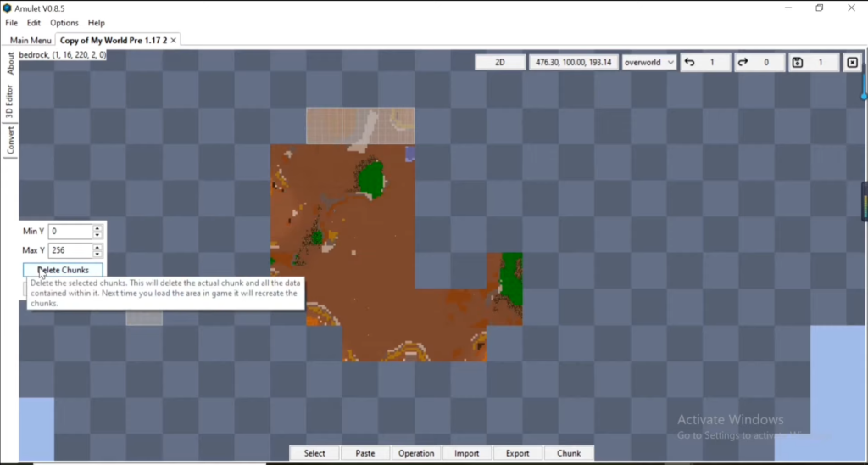This screenshot has width=868, height=465.
Task: Click the Min Y input field
Action: tap(70, 232)
